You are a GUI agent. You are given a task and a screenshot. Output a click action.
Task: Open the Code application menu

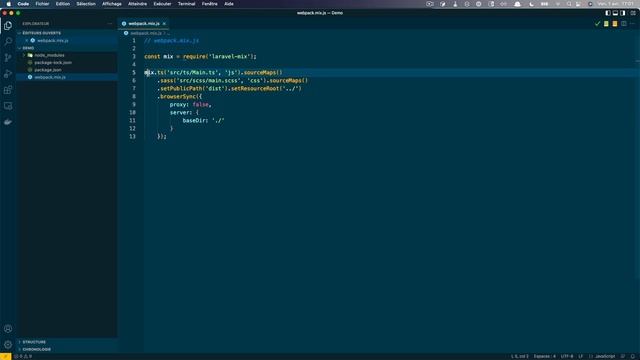tap(23, 4)
